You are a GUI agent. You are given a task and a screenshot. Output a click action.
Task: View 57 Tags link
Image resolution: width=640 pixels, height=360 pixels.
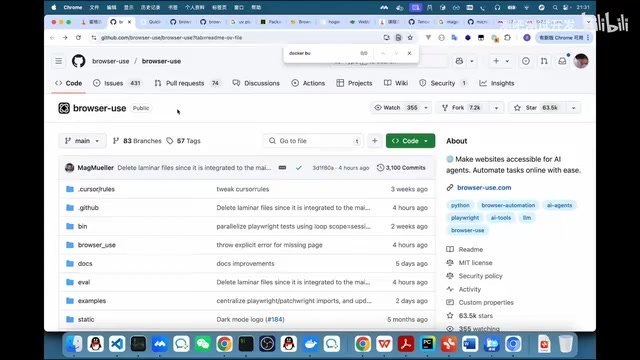point(184,141)
